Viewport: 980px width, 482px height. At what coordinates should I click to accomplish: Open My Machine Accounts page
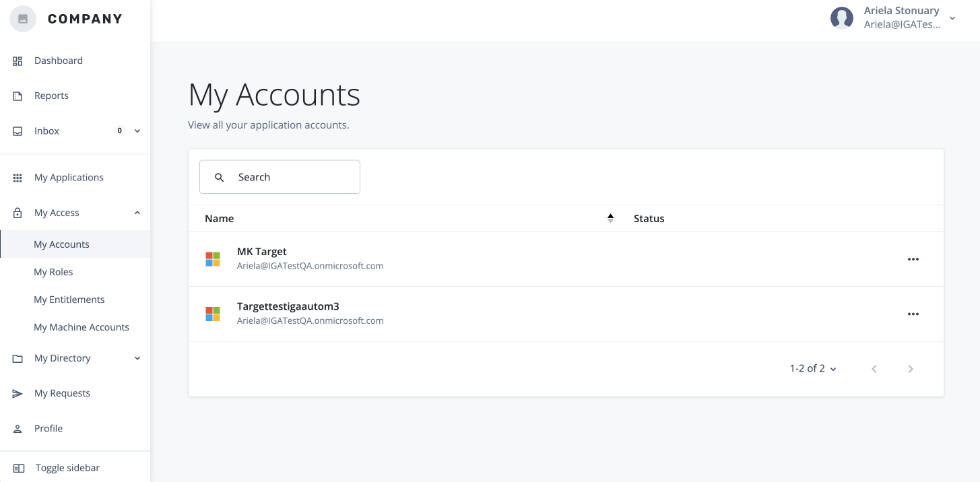point(81,326)
